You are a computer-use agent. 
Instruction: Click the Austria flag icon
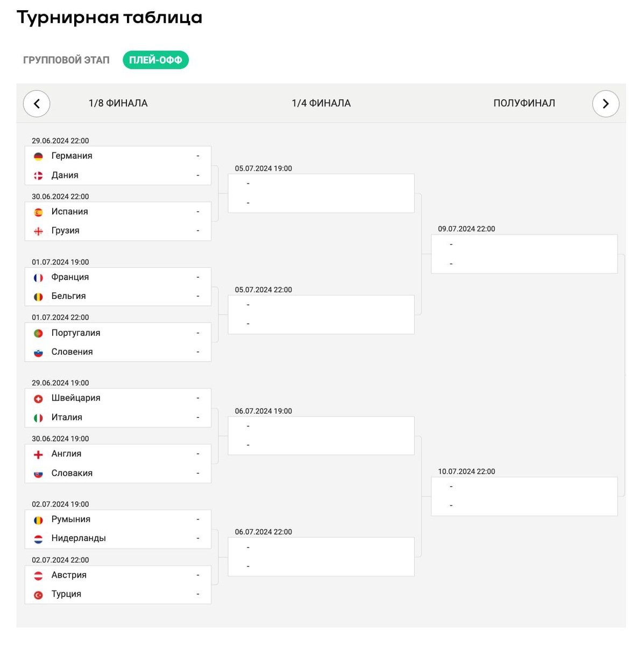[38, 575]
